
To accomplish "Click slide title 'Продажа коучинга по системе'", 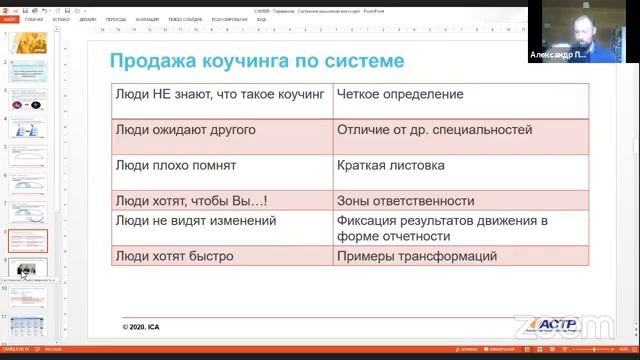I will pyautogui.click(x=257, y=61).
